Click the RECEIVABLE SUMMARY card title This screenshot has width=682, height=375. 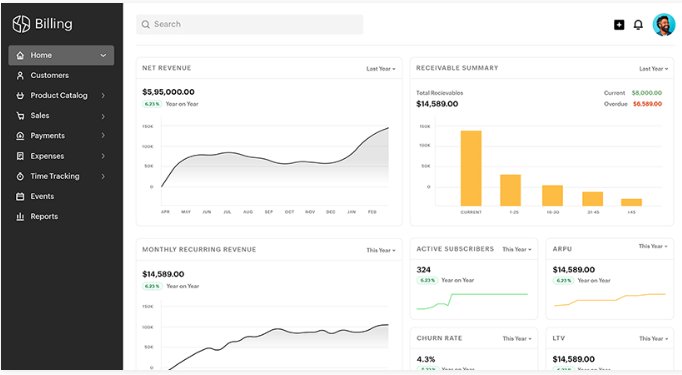(457, 68)
